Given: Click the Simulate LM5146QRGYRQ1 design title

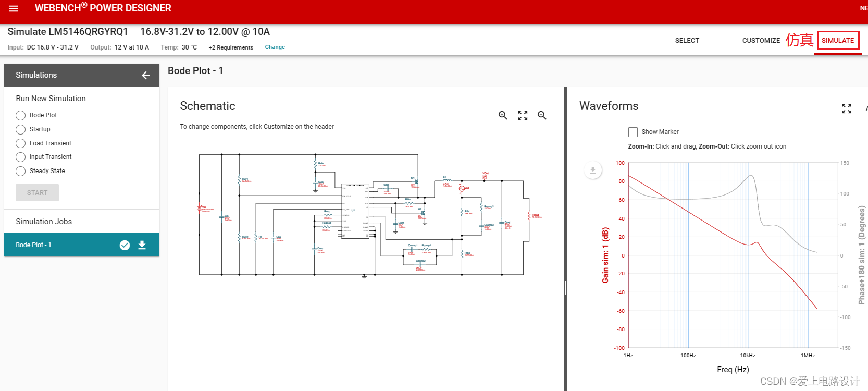Looking at the screenshot, I should [139, 32].
